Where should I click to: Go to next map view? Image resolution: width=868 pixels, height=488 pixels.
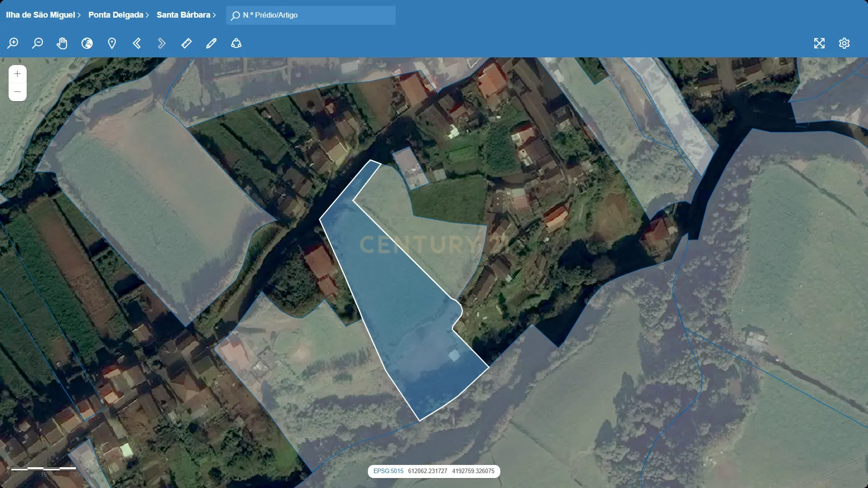[161, 43]
